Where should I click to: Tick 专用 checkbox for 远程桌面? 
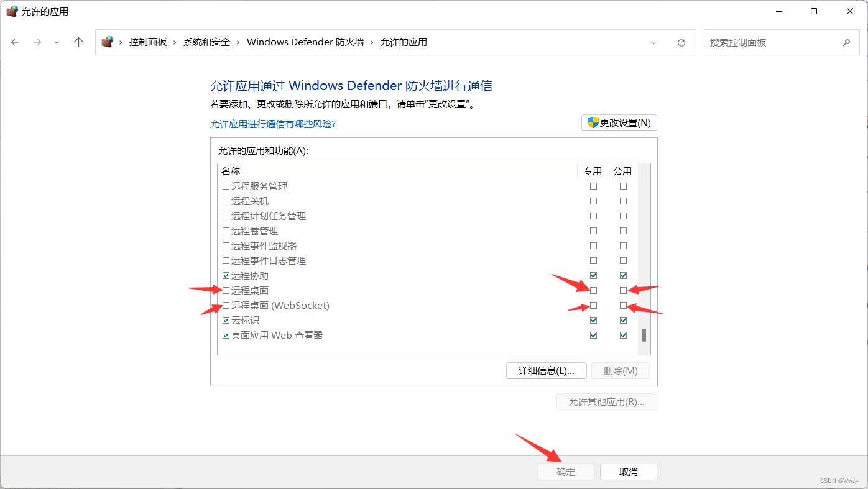pyautogui.click(x=593, y=290)
